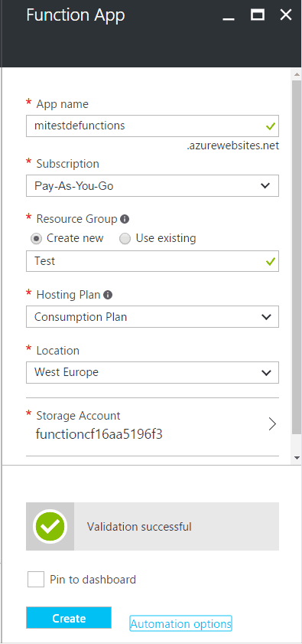Minimize the Function App blade
Viewport: 302px width, 644px height.
point(229,18)
